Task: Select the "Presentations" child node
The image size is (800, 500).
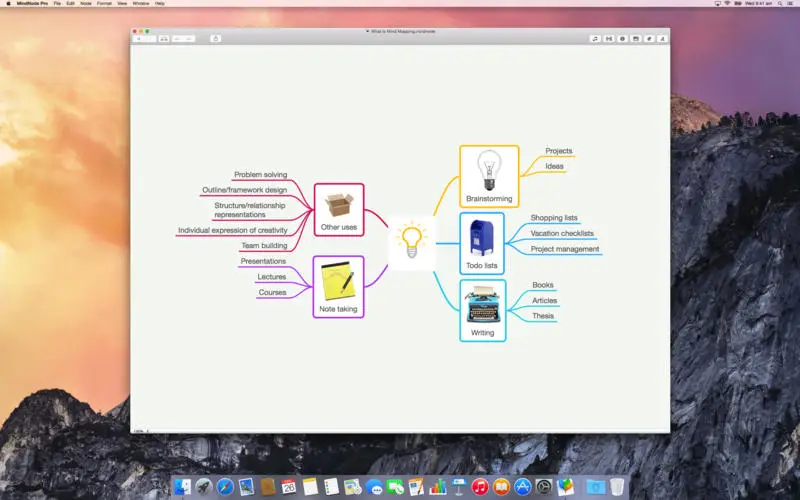Action: [x=263, y=261]
